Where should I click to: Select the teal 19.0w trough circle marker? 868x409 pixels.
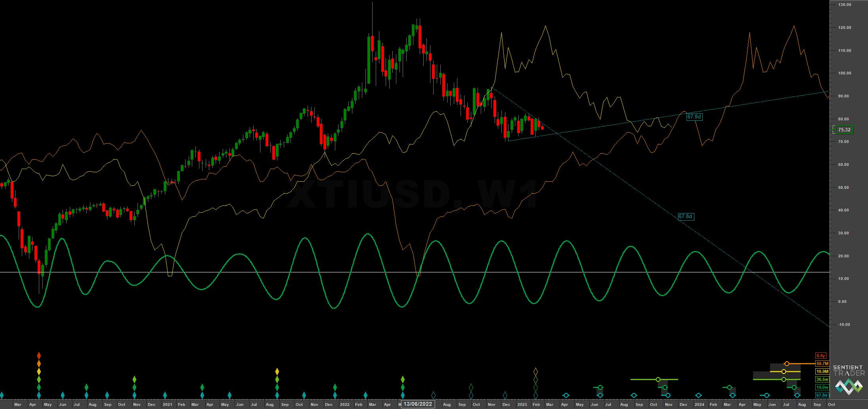793,387
